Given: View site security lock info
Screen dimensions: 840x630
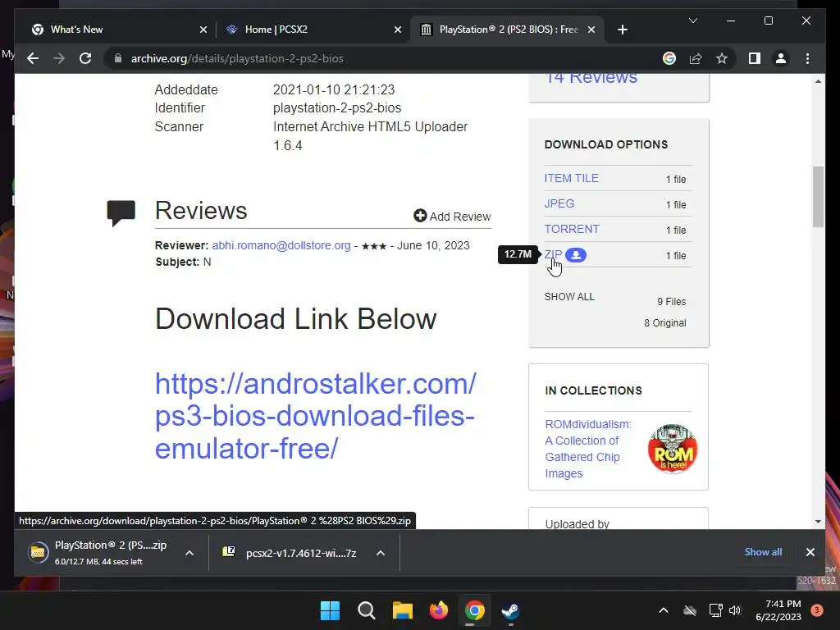Looking at the screenshot, I should (118, 58).
